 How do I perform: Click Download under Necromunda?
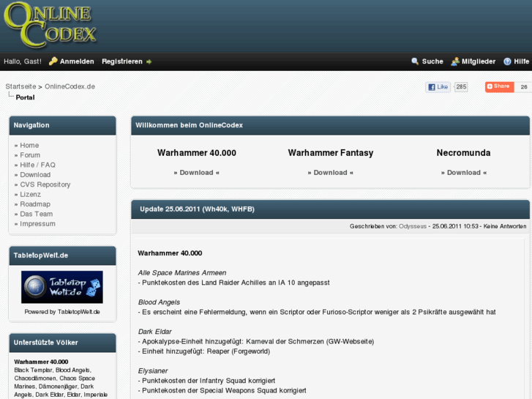(x=464, y=173)
